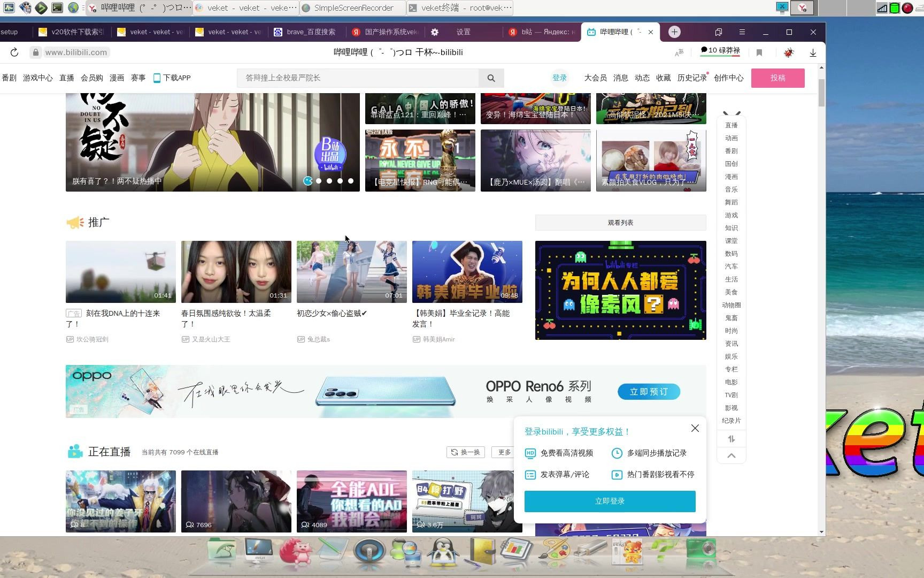Image resolution: width=924 pixels, height=578 pixels.
Task: Open the live stream with 7696 viewers
Action: click(x=236, y=501)
